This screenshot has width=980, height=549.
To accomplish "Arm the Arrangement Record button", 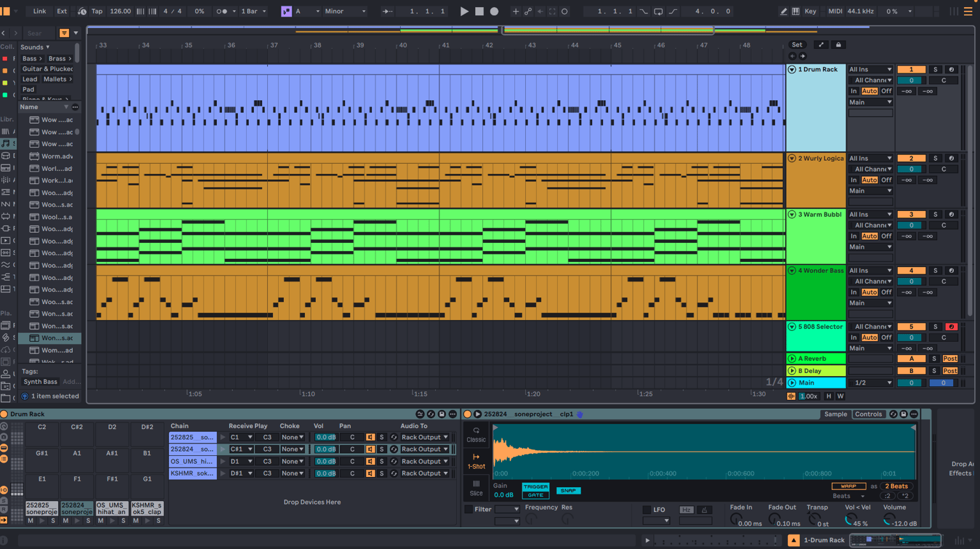I will tap(494, 11).
